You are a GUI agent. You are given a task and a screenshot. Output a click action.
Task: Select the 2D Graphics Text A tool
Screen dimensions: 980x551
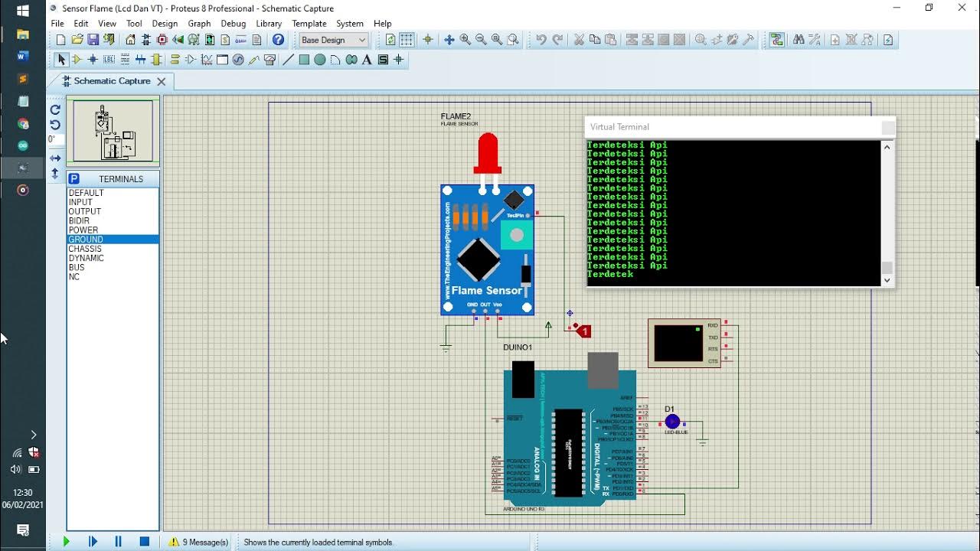(367, 60)
